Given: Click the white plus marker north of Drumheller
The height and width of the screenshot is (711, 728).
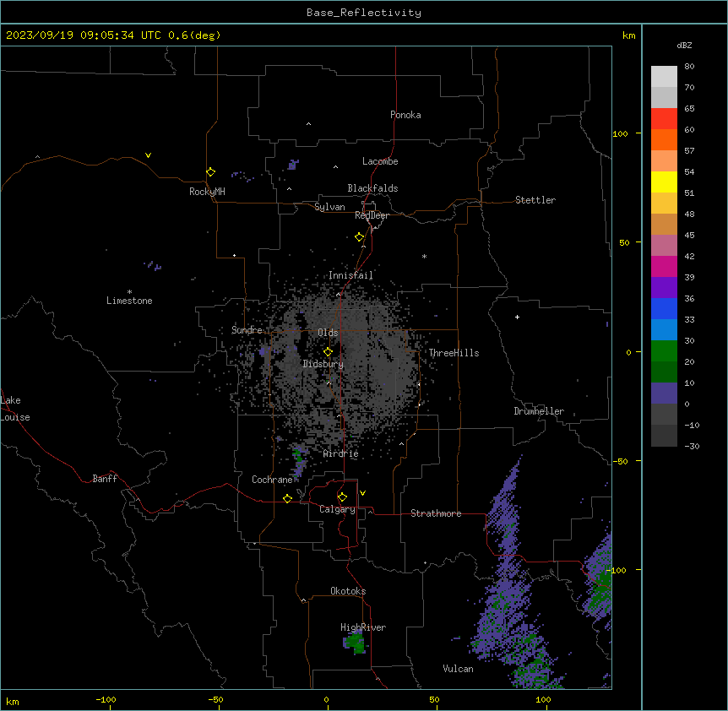Looking at the screenshot, I should 517,317.
